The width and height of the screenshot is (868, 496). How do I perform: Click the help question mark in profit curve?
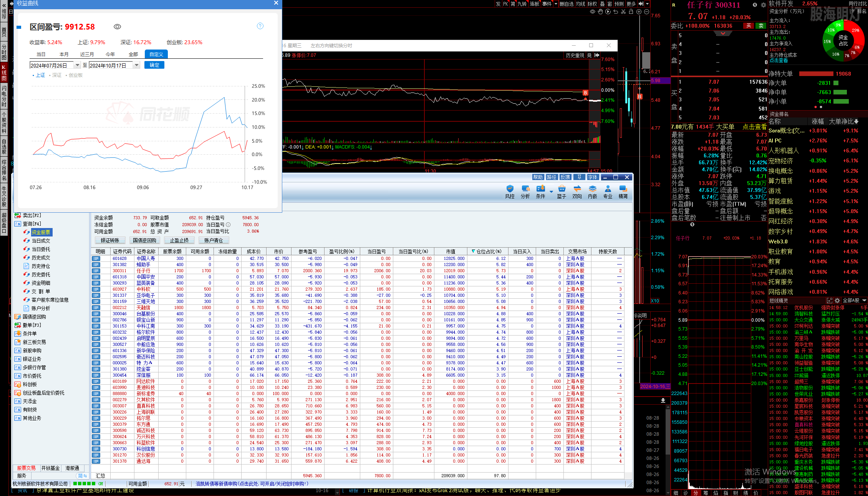[260, 26]
